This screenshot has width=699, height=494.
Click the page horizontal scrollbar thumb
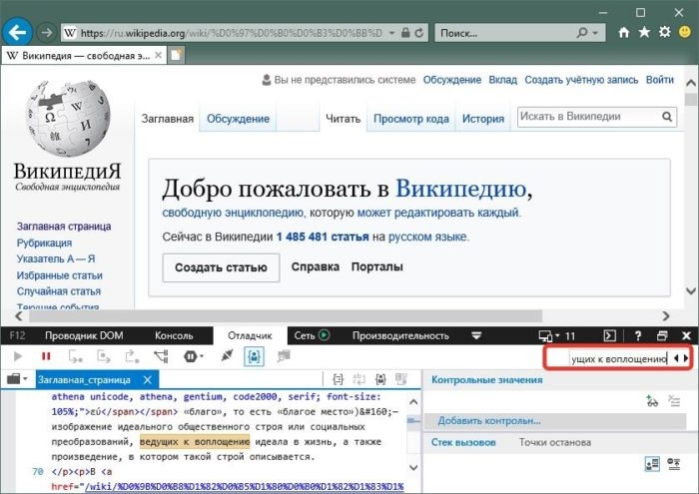pos(285,316)
